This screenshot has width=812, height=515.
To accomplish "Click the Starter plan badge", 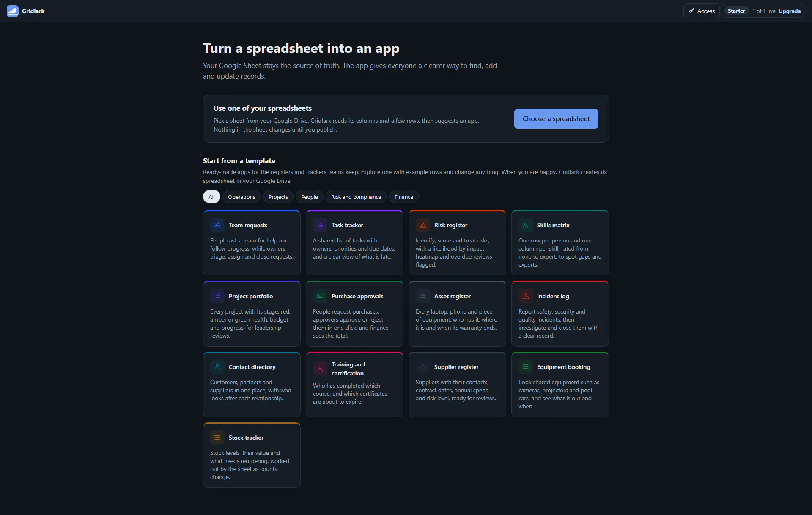I will [736, 11].
